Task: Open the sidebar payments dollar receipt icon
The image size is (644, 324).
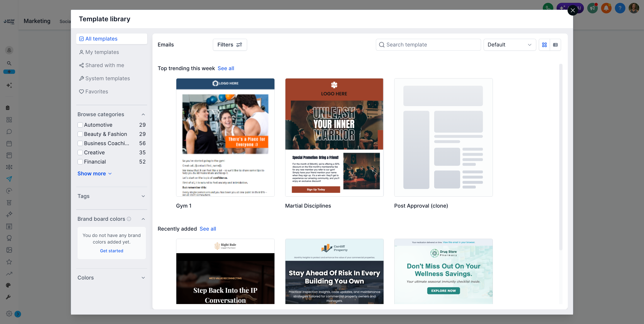Action: 9,203
